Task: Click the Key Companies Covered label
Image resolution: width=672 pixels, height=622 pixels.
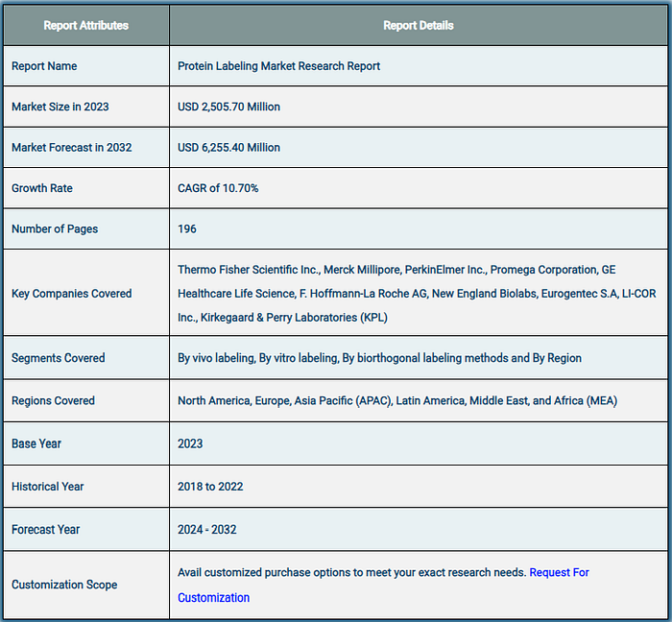Action: [x=72, y=294]
